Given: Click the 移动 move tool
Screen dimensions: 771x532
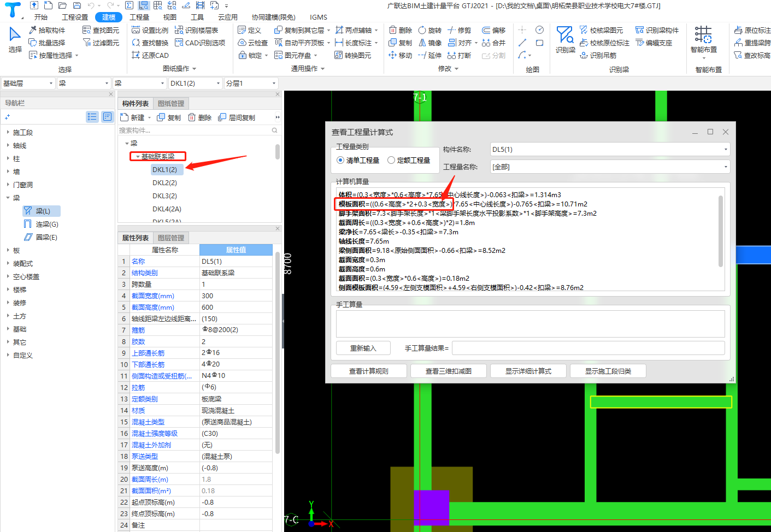Looking at the screenshot, I should point(400,55).
